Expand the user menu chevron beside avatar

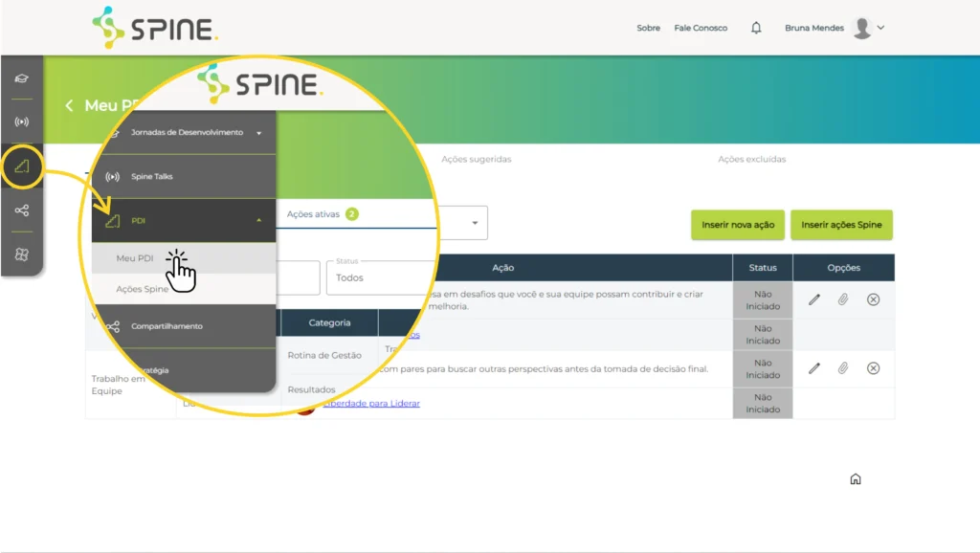[881, 28]
